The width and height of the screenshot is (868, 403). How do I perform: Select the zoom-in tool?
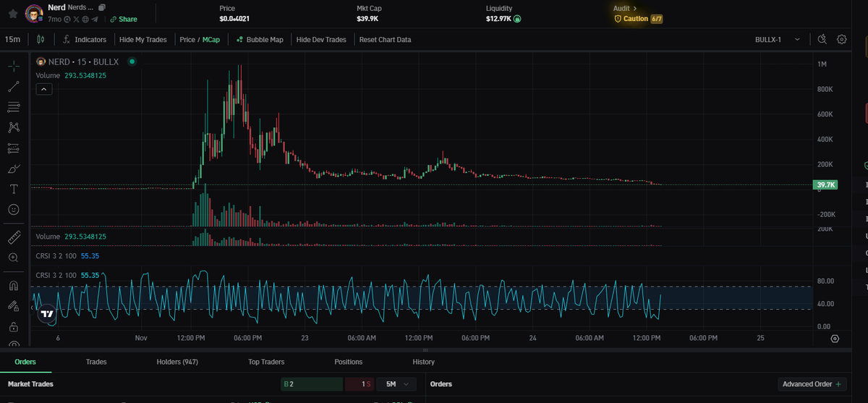[x=14, y=258]
